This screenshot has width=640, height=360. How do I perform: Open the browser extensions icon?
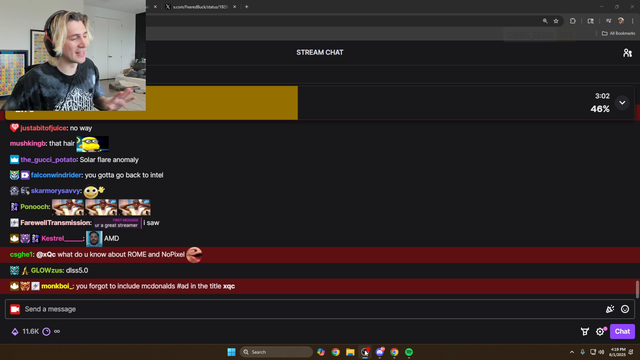[x=573, y=21]
